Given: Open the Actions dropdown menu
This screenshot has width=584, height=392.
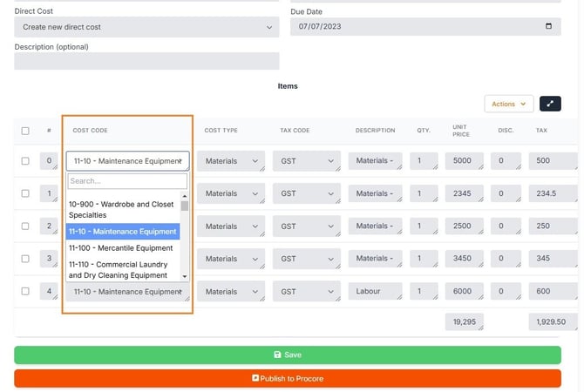Looking at the screenshot, I should [x=509, y=104].
